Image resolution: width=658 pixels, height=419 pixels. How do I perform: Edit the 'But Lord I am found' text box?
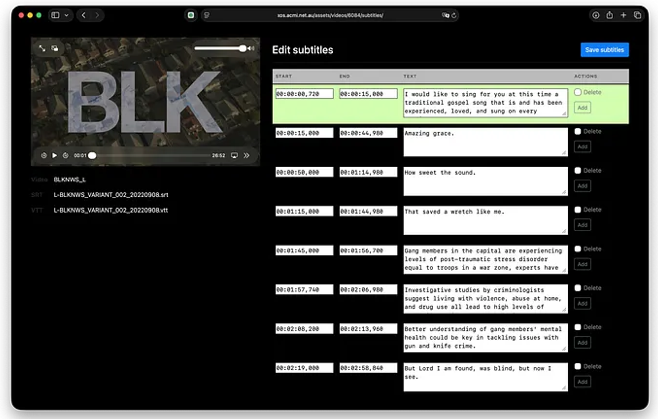click(x=486, y=377)
